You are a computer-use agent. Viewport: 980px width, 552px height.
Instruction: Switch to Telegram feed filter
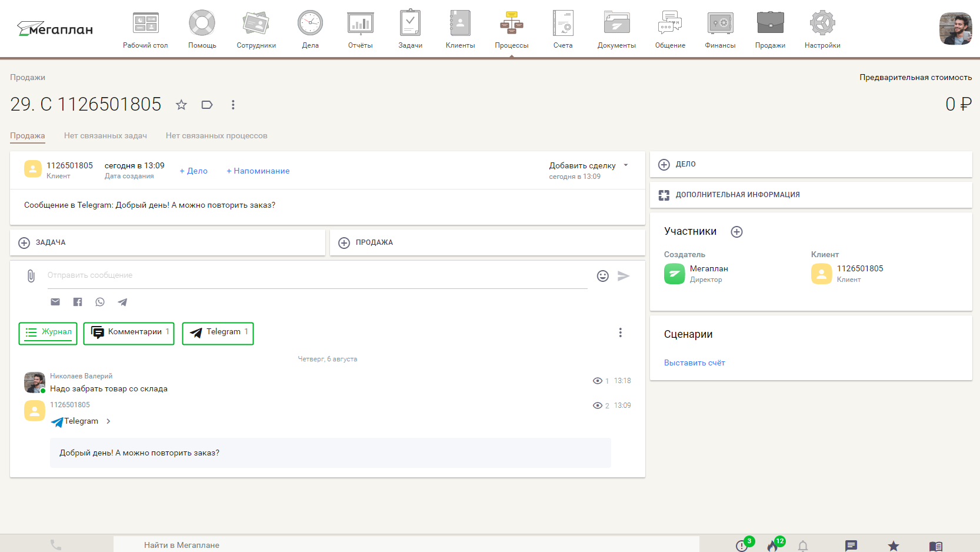(218, 333)
